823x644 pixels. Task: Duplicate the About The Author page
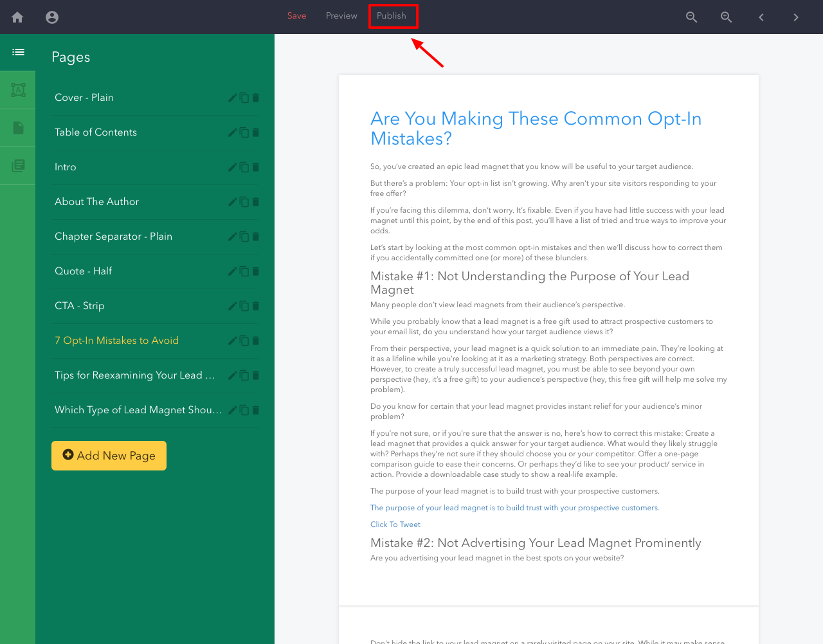(244, 202)
